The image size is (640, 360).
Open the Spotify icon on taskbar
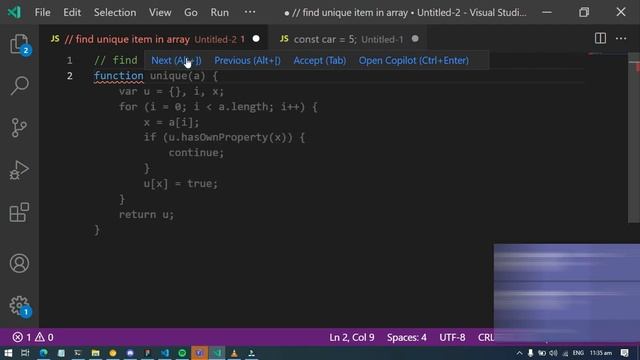182,353
